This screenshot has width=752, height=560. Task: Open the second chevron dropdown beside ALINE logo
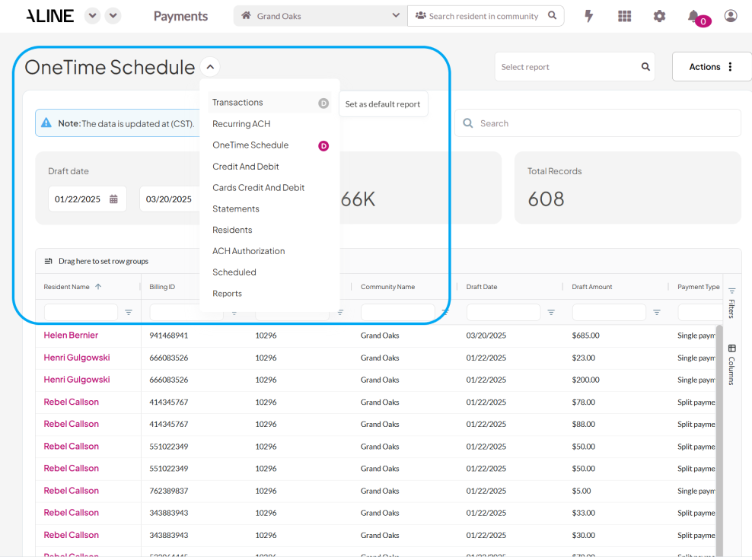click(113, 16)
